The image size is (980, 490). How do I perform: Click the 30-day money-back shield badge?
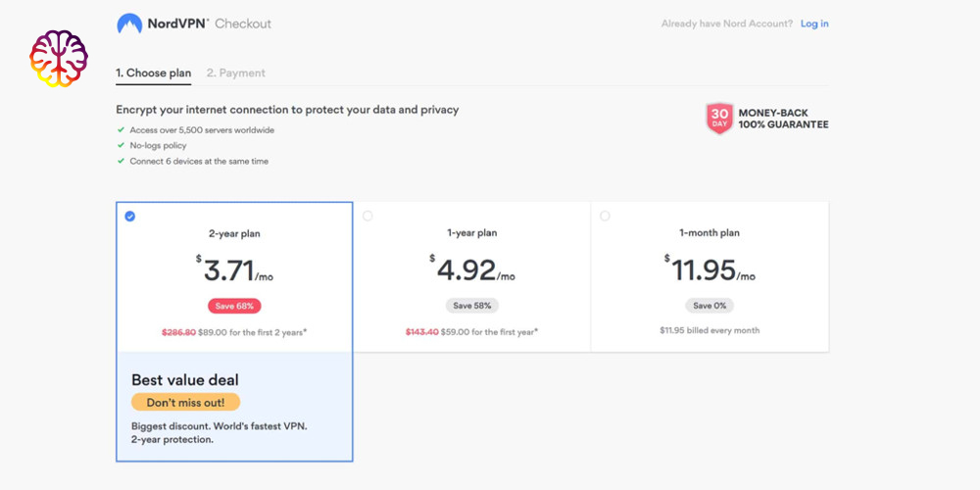click(x=719, y=119)
